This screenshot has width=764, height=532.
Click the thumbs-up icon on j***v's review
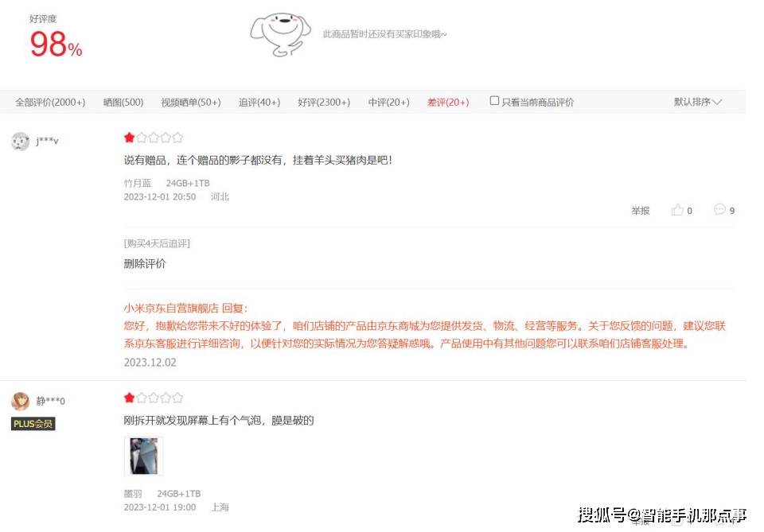tap(676, 210)
